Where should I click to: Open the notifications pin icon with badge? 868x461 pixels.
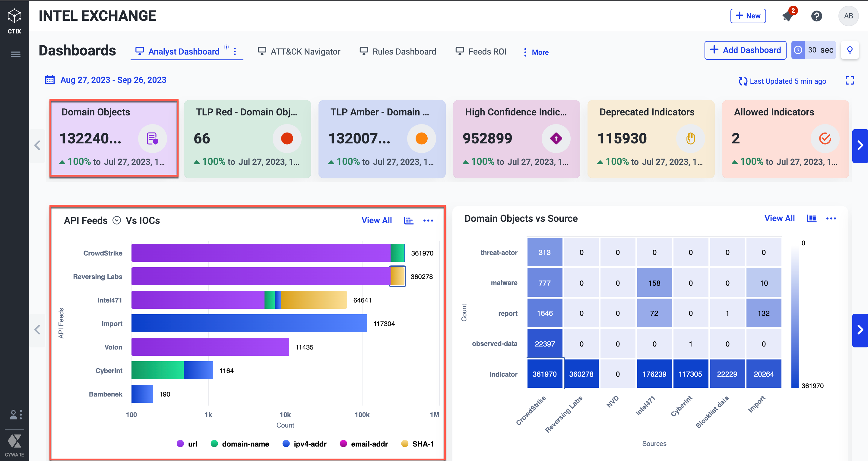click(788, 16)
